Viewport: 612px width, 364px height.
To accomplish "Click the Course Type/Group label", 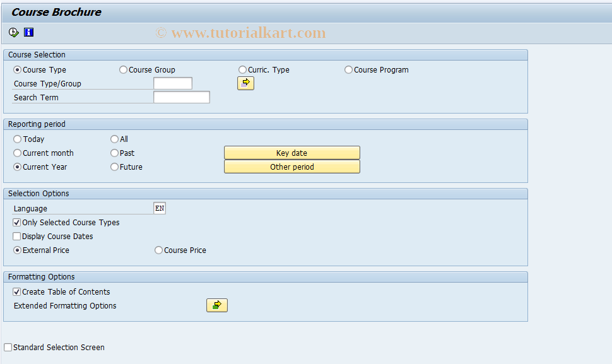I will (x=47, y=84).
